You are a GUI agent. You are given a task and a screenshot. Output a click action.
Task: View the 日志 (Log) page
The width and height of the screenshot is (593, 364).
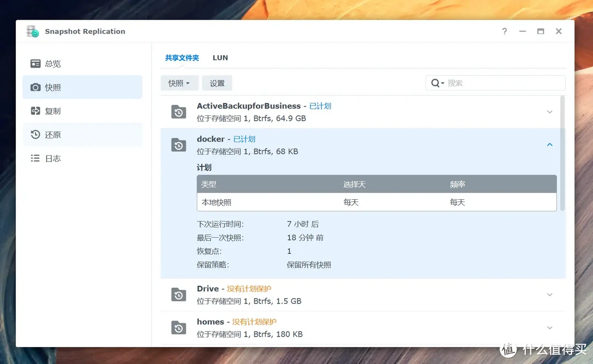pos(52,158)
